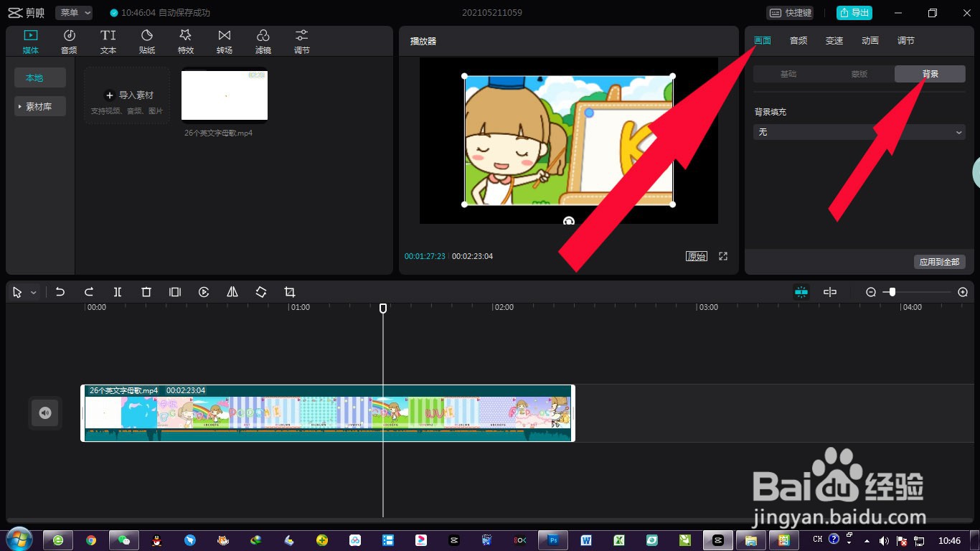Screen dimensions: 980x551
Task: Open the 滤镜 filters tab
Action: (x=263, y=42)
